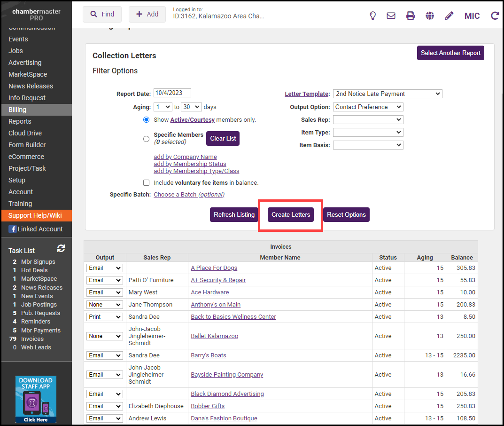The image size is (504, 426).
Task: Click the Report Date input field
Action: tap(172, 93)
